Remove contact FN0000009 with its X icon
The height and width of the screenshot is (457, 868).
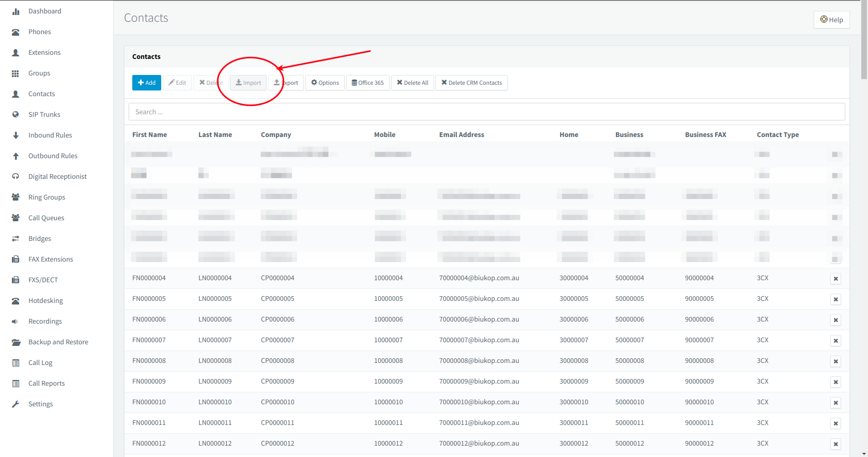coord(835,382)
